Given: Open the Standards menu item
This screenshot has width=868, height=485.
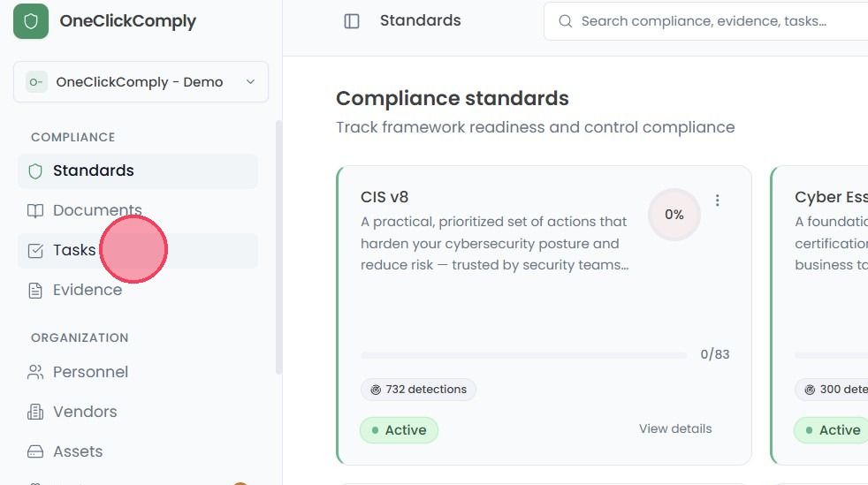Looking at the screenshot, I should click(137, 171).
